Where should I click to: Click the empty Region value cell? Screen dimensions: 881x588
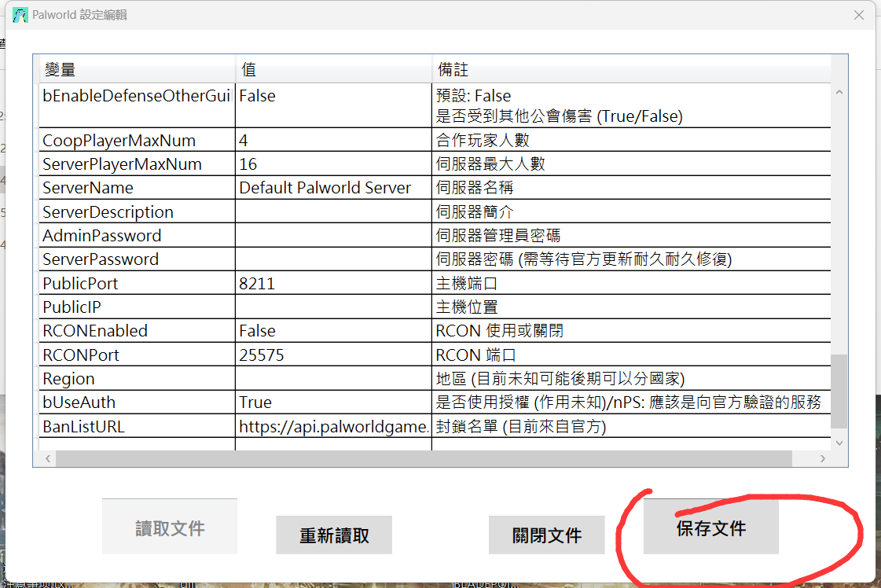[x=334, y=378]
